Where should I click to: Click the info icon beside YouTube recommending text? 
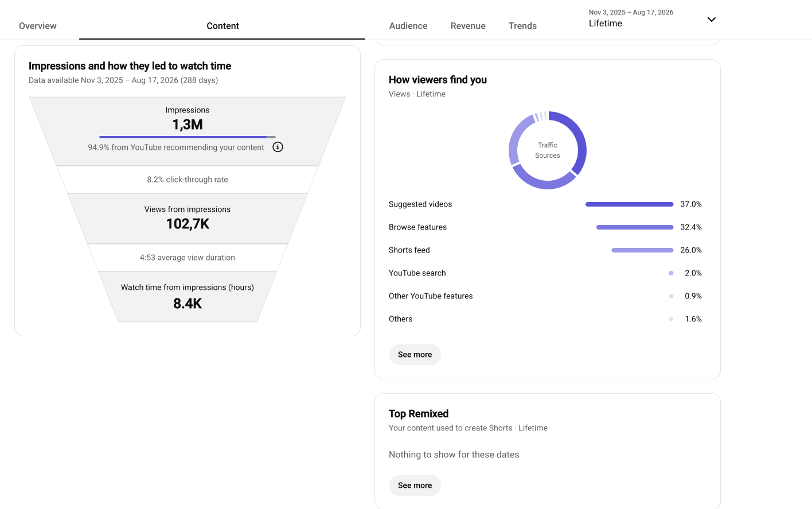278,147
